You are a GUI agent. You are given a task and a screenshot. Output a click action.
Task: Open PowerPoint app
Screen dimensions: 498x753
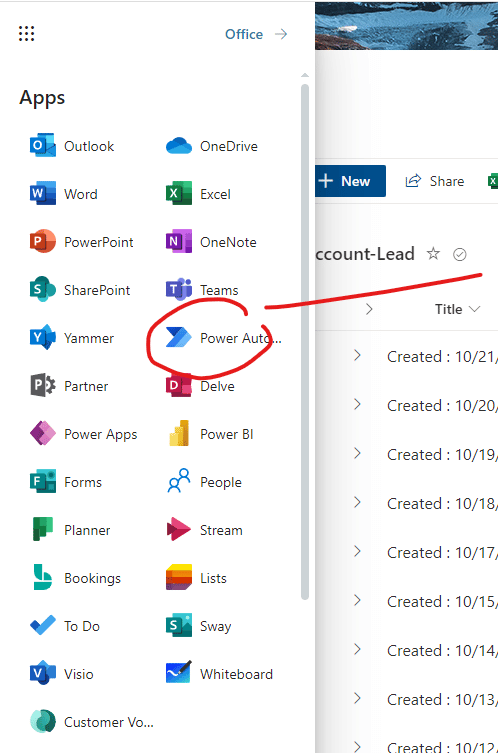coord(82,242)
